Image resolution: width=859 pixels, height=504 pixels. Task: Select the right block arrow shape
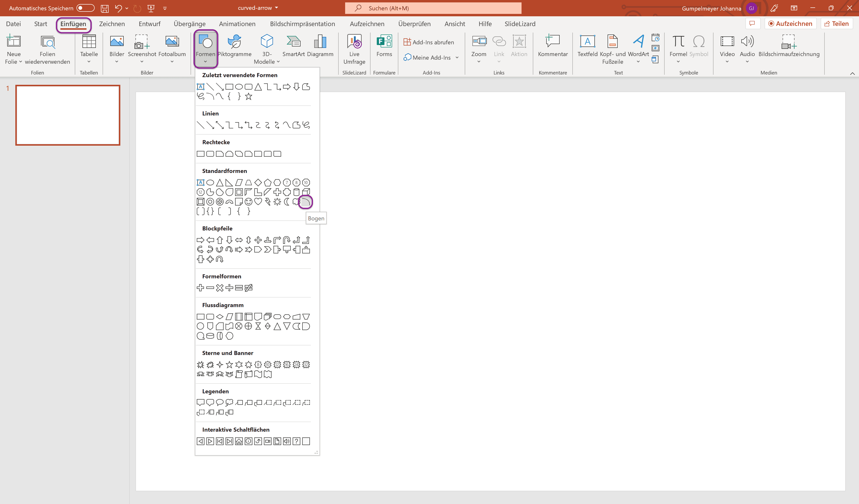(x=200, y=240)
